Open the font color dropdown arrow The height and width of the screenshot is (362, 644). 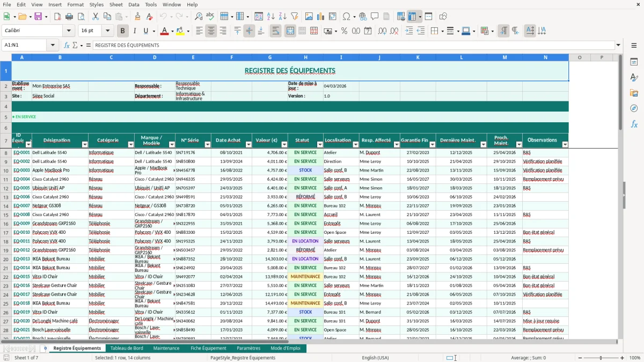tap(172, 31)
